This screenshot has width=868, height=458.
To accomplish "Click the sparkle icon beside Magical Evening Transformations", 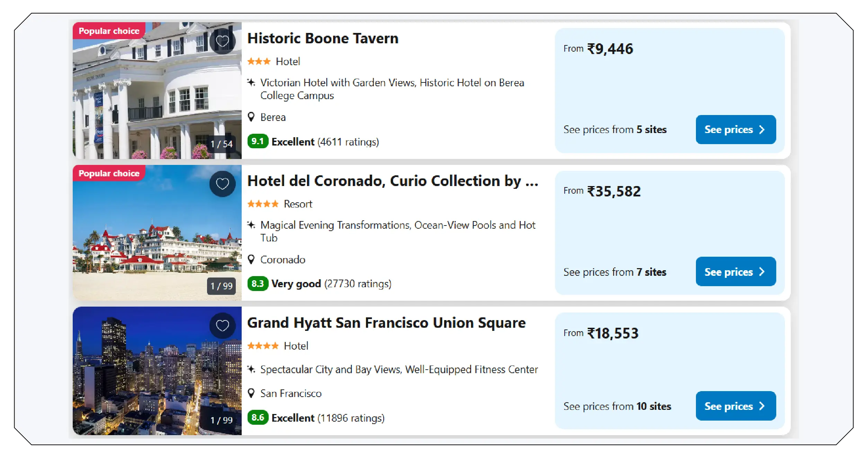I will [x=251, y=224].
